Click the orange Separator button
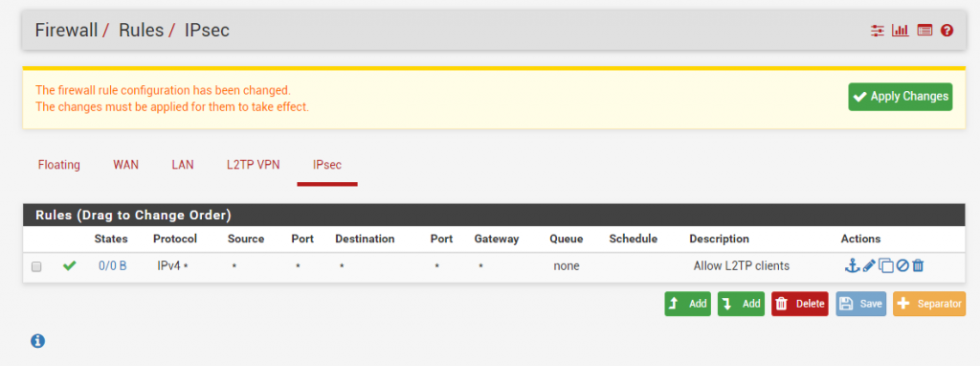 pyautogui.click(x=928, y=304)
